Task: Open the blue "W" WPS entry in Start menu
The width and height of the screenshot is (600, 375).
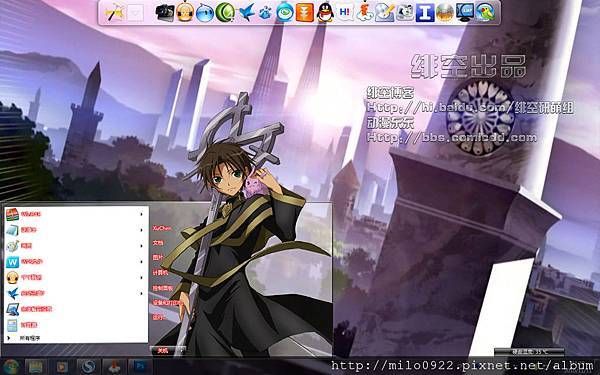Action: coord(76,262)
